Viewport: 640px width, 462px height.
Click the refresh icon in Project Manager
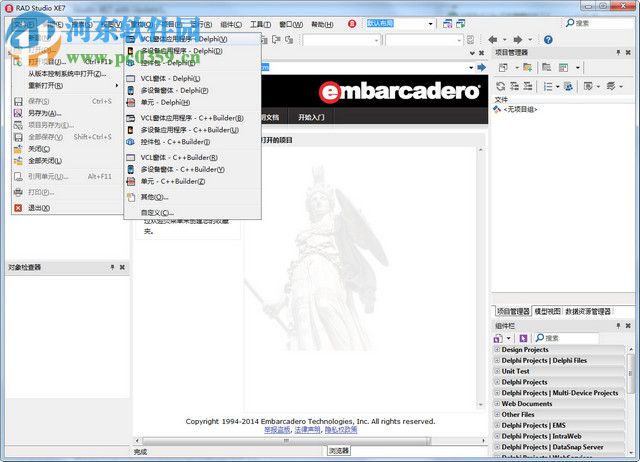pyautogui.click(x=501, y=86)
